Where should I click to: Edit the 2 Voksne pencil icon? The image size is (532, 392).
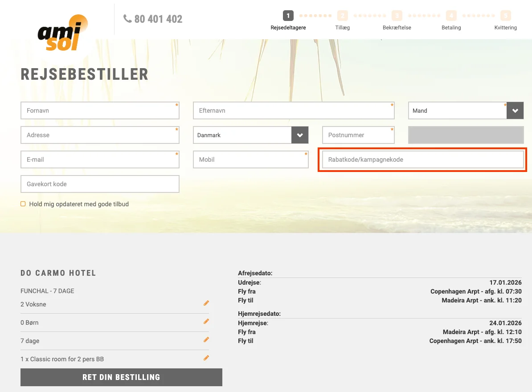(206, 303)
